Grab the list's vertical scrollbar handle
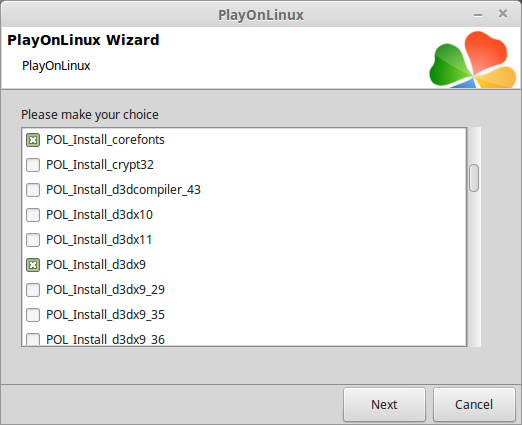522x425 pixels. [474, 178]
